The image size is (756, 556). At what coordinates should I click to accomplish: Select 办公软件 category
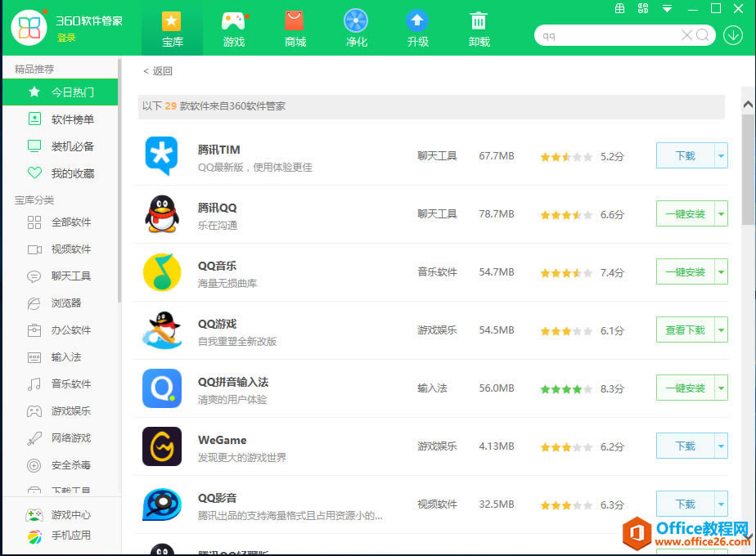(61, 330)
